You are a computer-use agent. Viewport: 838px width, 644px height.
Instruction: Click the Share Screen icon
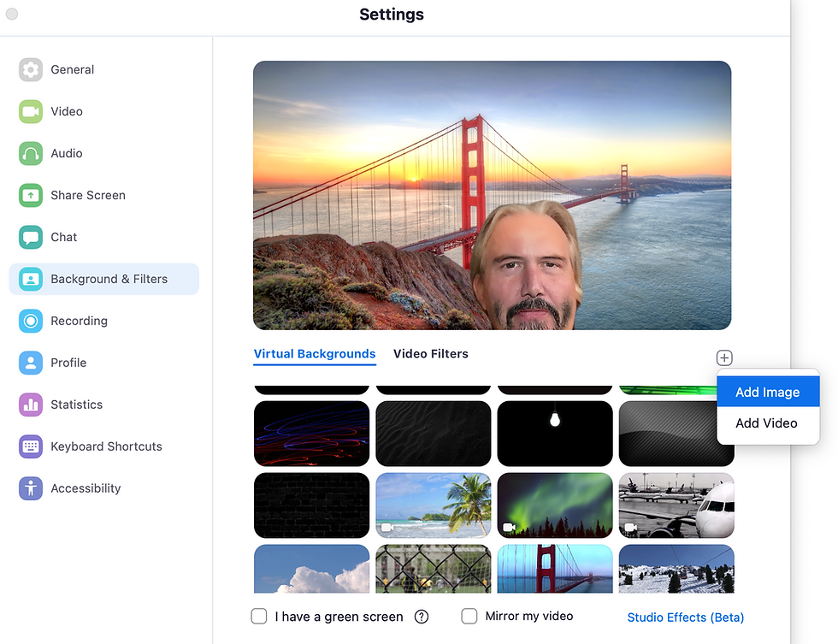point(31,195)
